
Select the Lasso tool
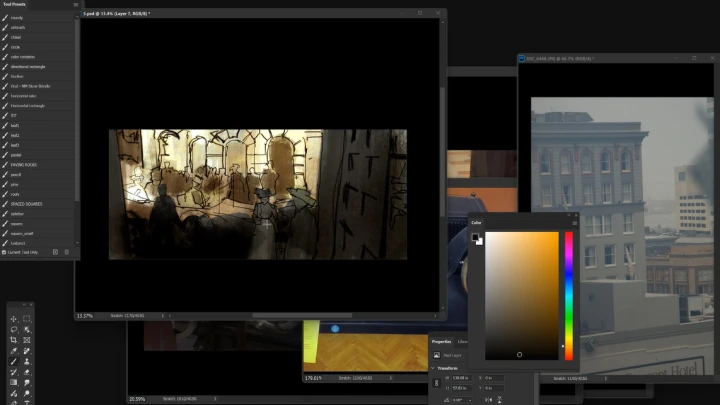coord(14,329)
